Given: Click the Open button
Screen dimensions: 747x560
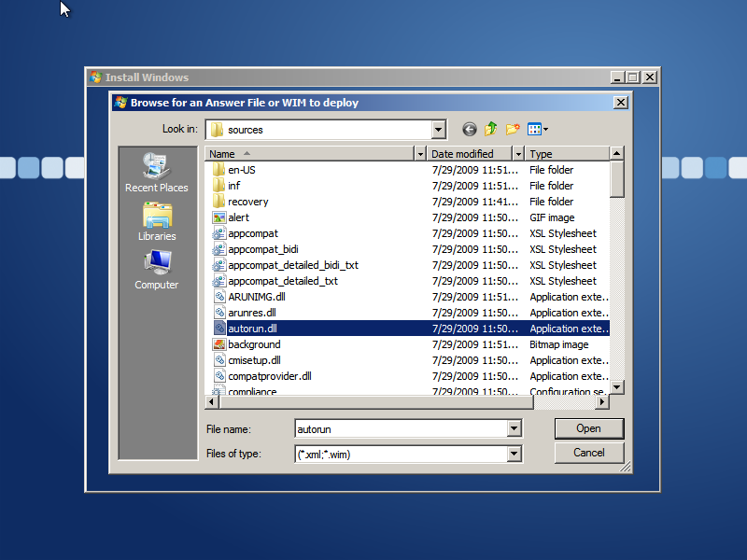Looking at the screenshot, I should click(x=588, y=428).
